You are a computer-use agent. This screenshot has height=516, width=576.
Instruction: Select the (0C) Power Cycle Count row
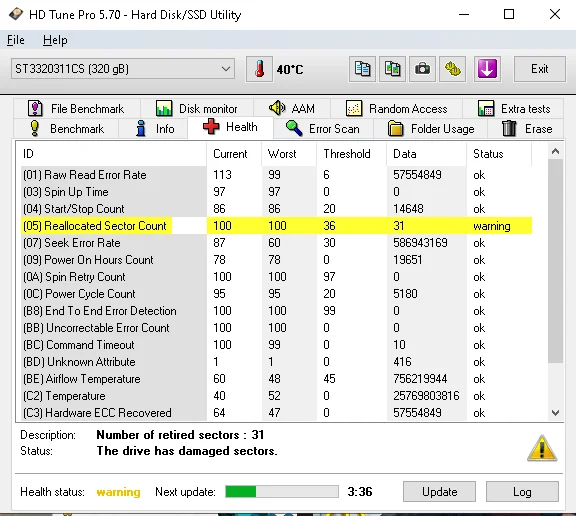(x=277, y=294)
